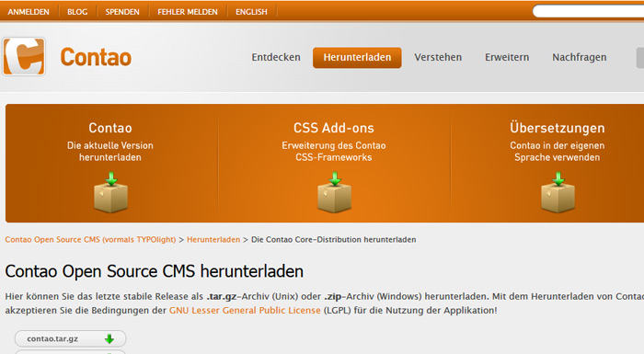
Task: Open the Verstehen navigation tab
Action: tap(438, 57)
